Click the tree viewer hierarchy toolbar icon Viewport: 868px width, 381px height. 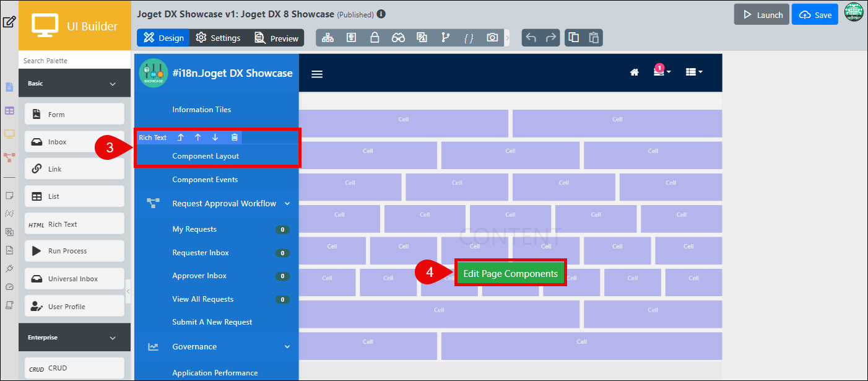pos(328,38)
